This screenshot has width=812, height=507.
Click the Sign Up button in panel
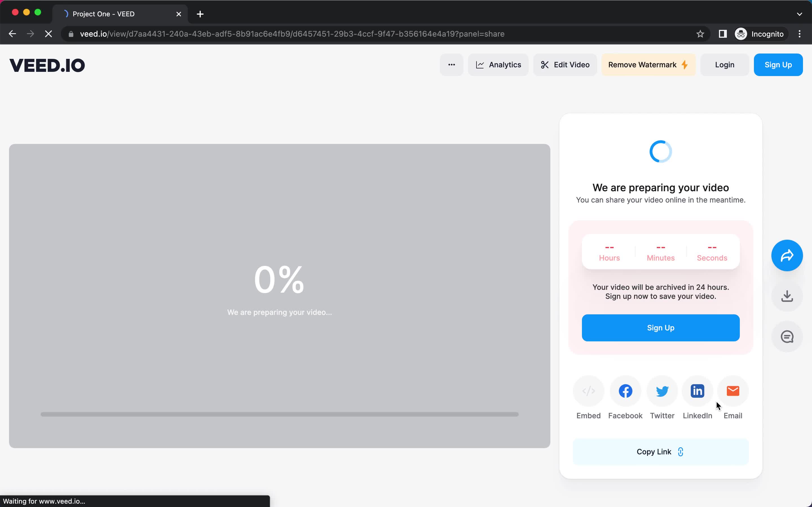661,328
